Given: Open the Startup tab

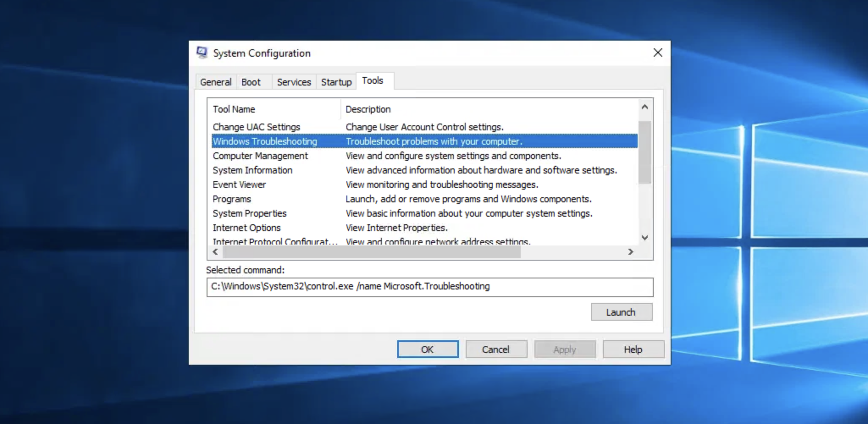Looking at the screenshot, I should (336, 82).
